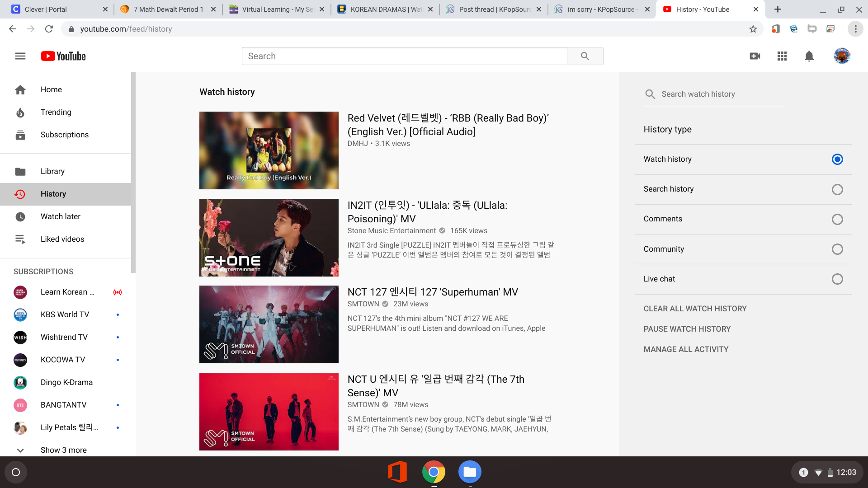This screenshot has width=868, height=488.
Task: Open notifications bell
Action: coord(809,56)
